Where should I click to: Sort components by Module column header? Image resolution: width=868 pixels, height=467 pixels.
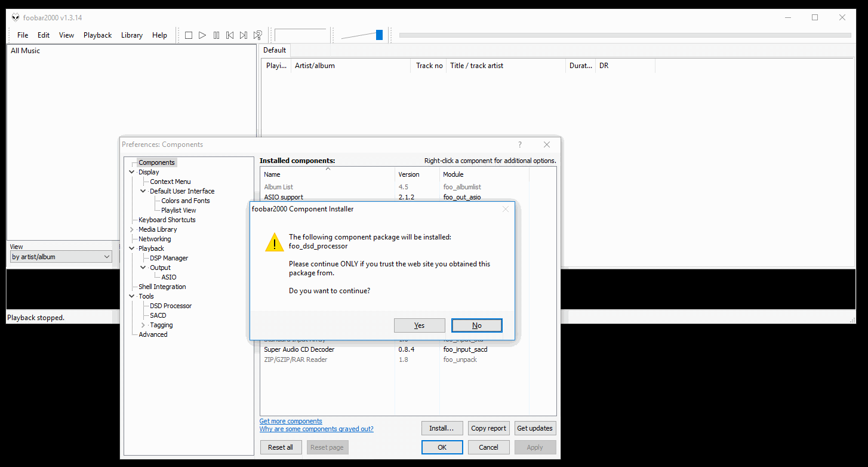pos(484,174)
